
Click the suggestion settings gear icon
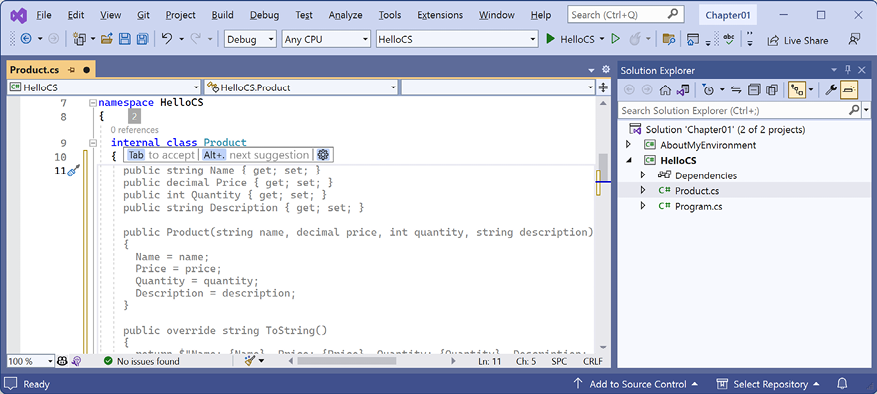point(323,155)
